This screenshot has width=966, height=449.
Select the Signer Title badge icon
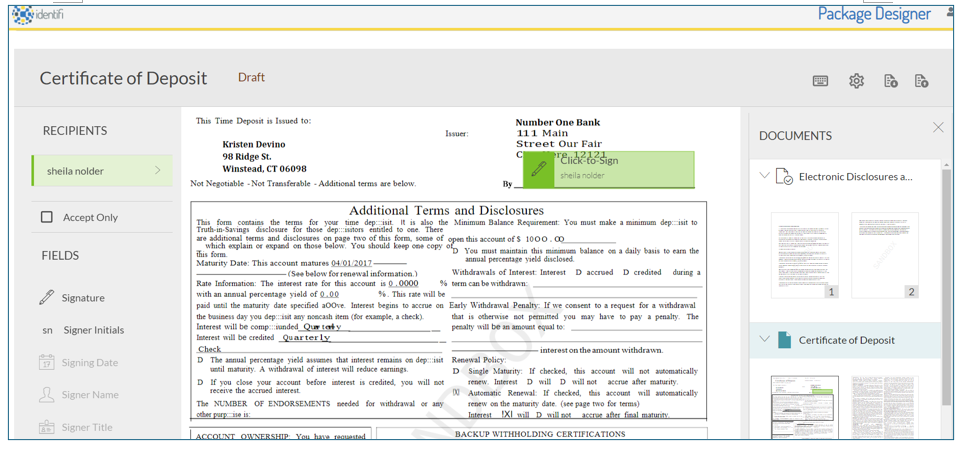pyautogui.click(x=46, y=427)
